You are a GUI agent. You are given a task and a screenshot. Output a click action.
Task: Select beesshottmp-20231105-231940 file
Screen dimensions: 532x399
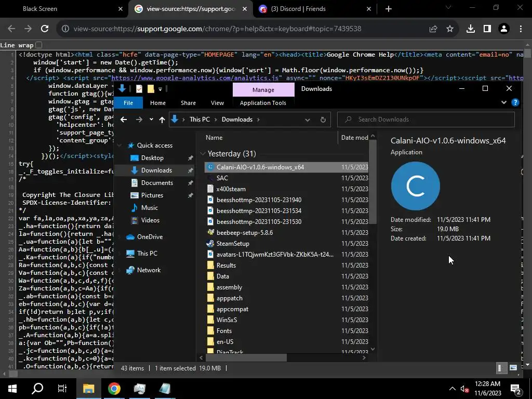[x=286, y=200]
